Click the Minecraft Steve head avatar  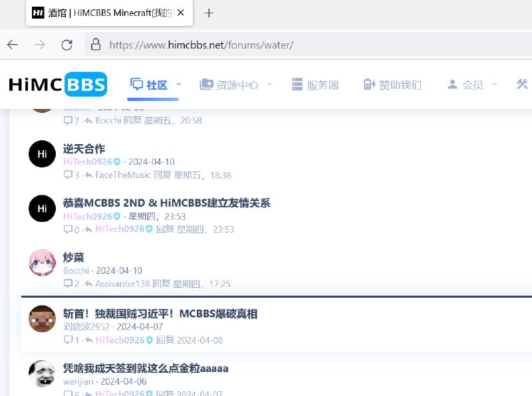42,318
